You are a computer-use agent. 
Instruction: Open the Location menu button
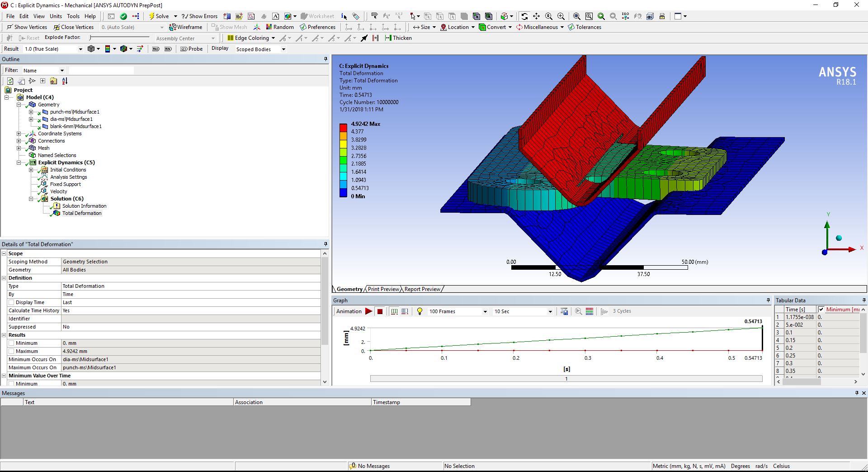(457, 27)
